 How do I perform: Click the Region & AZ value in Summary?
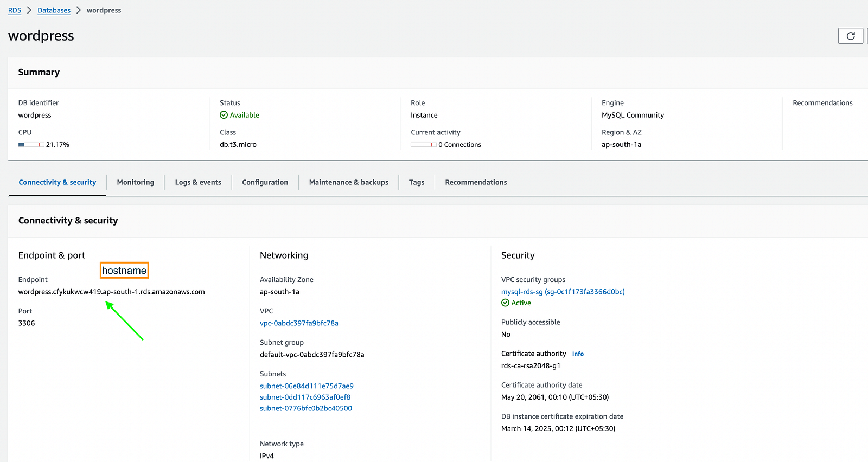tap(621, 145)
